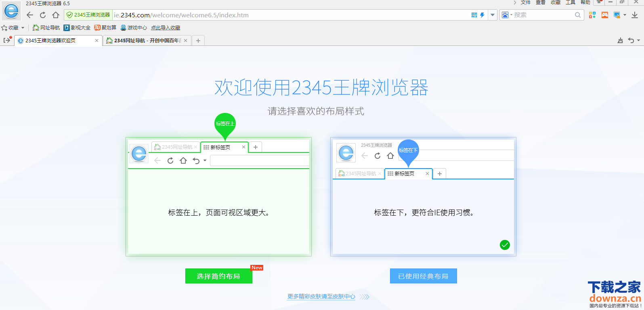The image size is (644, 310).
Task: Open the 聚划算 bookmark
Action: pos(105,28)
